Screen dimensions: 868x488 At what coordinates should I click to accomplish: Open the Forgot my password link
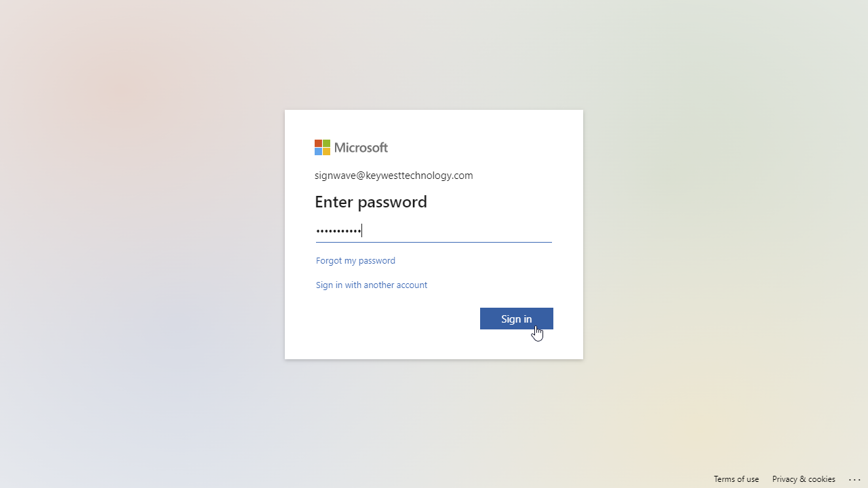(x=355, y=260)
